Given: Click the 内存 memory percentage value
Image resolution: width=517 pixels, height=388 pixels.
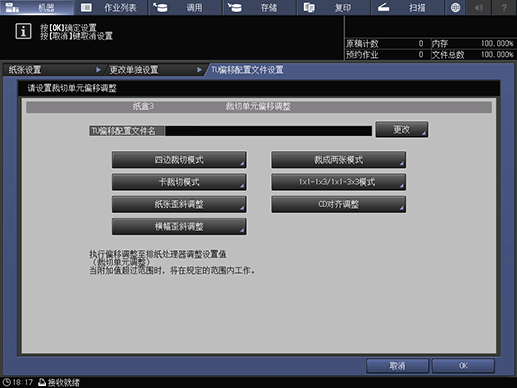Looking at the screenshot, I should click(x=497, y=43).
